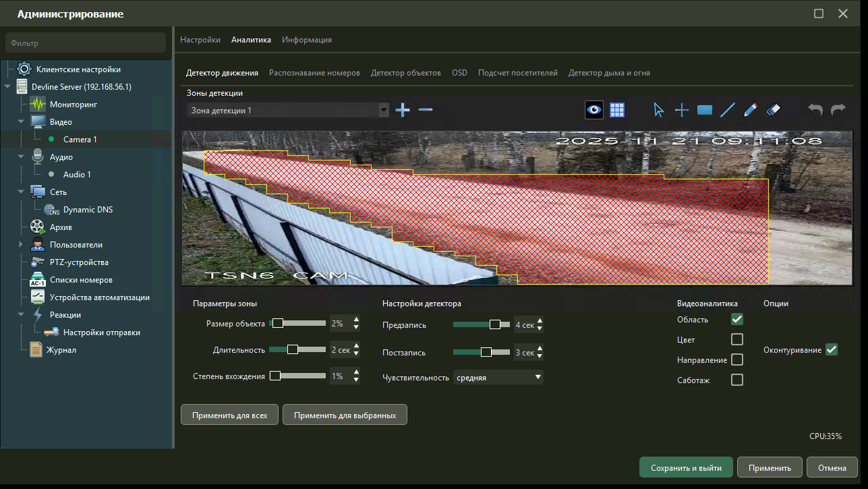Click the undo arrow icon

pos(815,110)
